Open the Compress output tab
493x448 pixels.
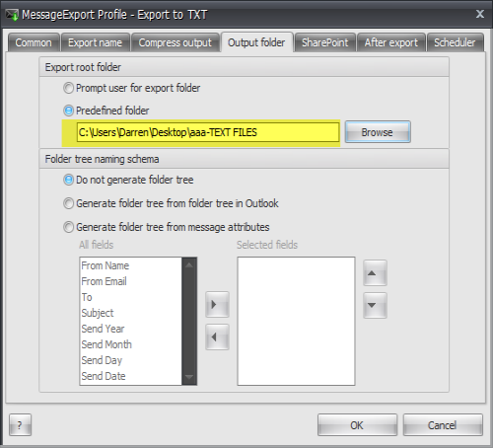tap(176, 42)
